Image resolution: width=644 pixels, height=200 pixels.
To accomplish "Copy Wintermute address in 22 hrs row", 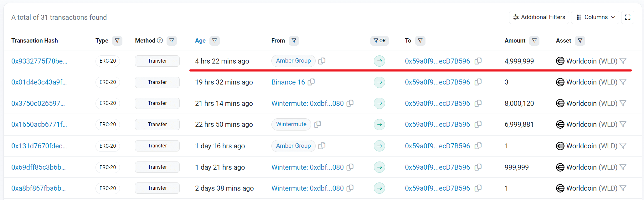I will click(x=317, y=124).
